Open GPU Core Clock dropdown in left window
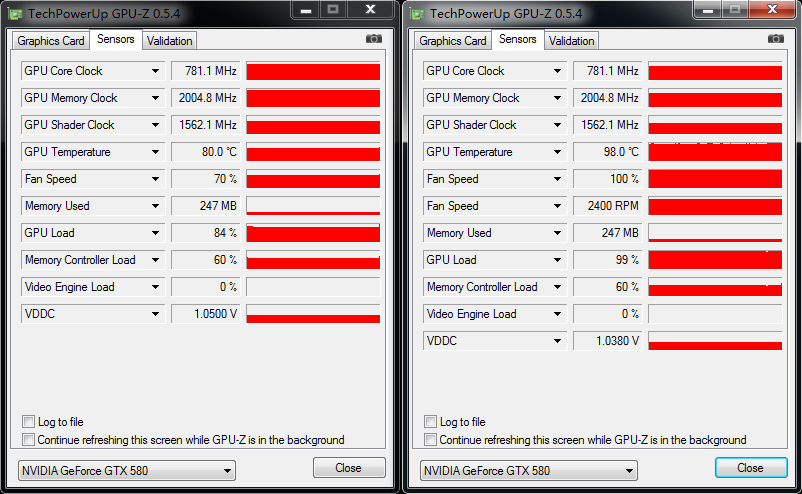Viewport: 802px width, 494px height. point(155,71)
